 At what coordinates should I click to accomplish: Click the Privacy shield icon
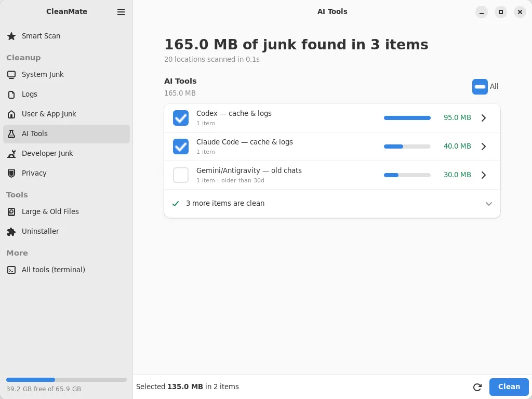pyautogui.click(x=11, y=173)
